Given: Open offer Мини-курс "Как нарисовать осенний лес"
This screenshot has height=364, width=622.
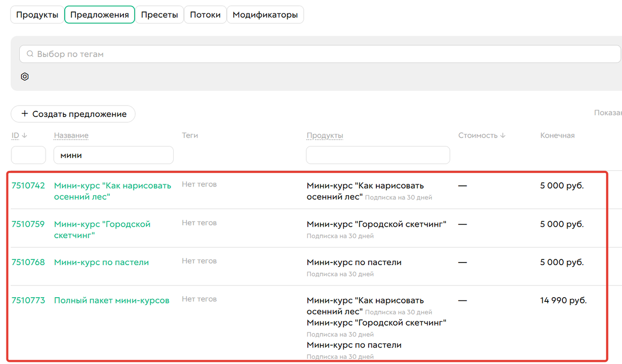Looking at the screenshot, I should pyautogui.click(x=112, y=191).
